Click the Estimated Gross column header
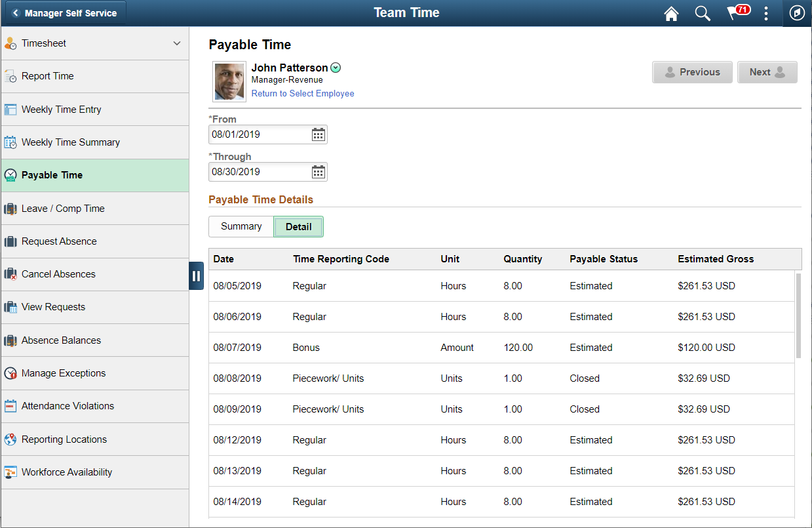This screenshot has height=528, width=812. point(716,259)
